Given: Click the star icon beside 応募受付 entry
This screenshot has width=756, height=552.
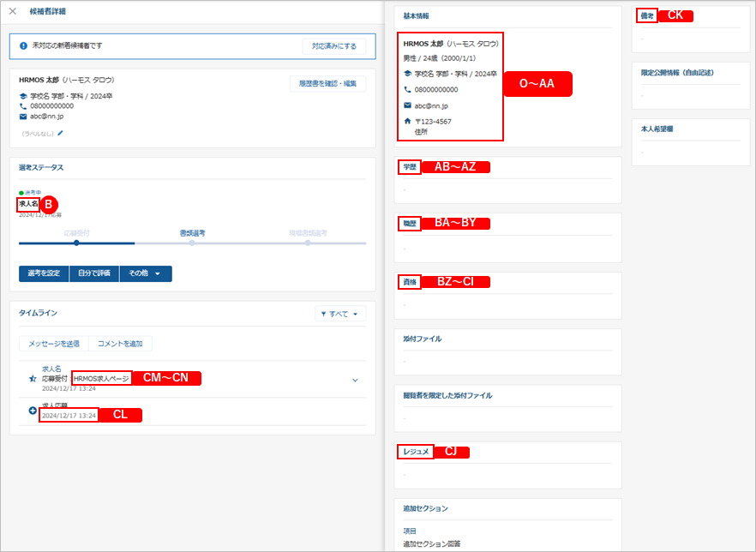Looking at the screenshot, I should coord(33,378).
